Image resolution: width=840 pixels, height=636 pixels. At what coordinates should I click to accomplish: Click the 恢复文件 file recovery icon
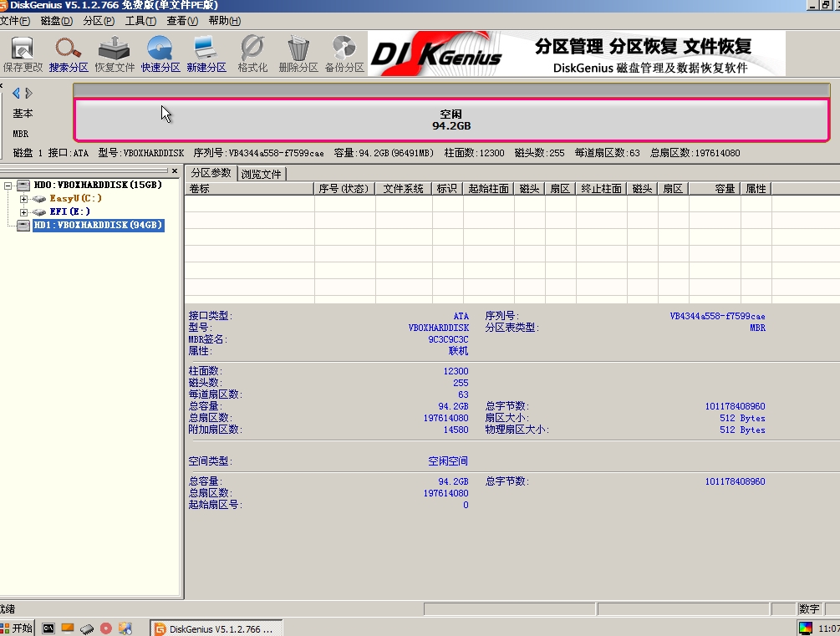(x=114, y=53)
